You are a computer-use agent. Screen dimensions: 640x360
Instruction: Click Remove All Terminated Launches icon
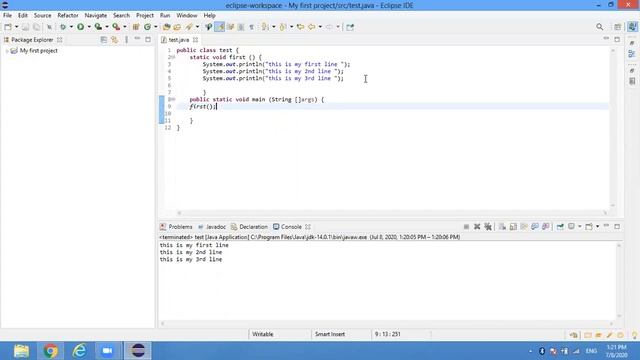pos(488,227)
